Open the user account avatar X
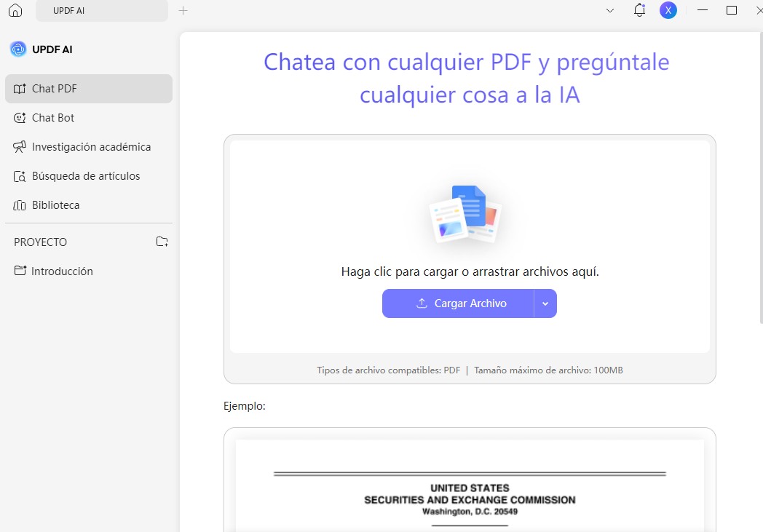Viewport: 763px width, 532px height. pyautogui.click(x=668, y=10)
